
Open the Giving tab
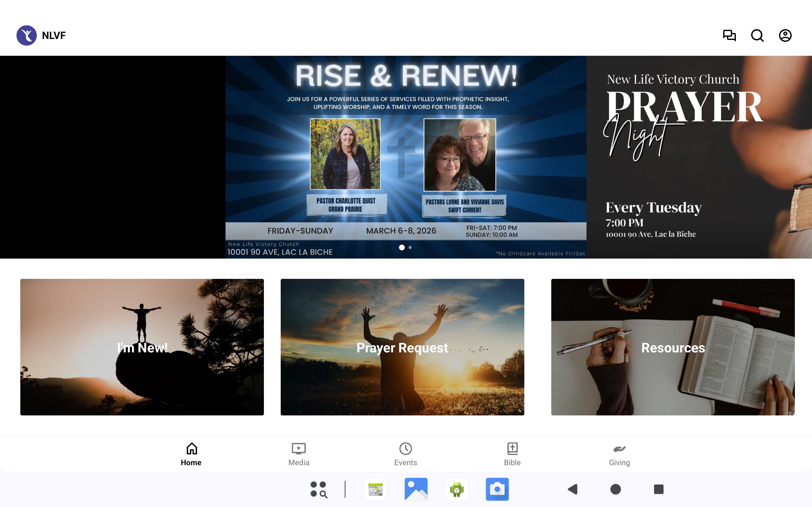(619, 454)
